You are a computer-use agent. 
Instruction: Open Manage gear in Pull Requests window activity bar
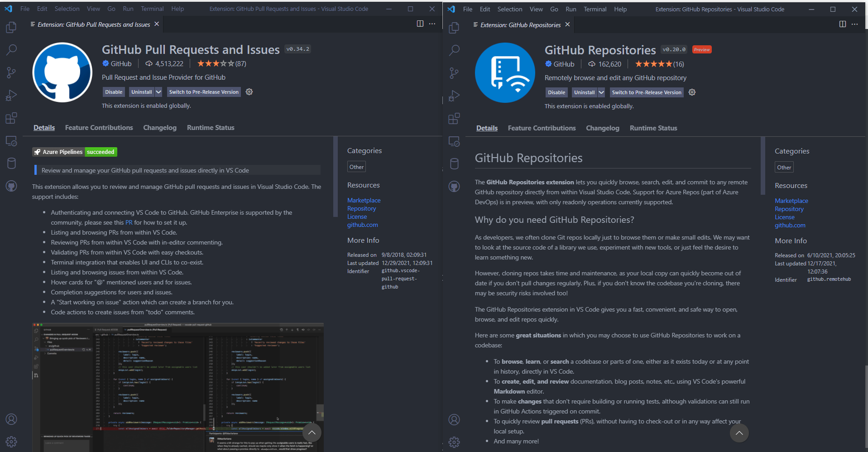[11, 442]
